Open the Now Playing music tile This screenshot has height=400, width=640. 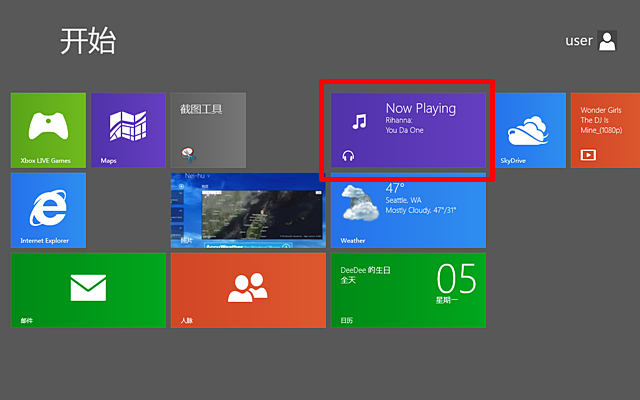click(x=408, y=130)
